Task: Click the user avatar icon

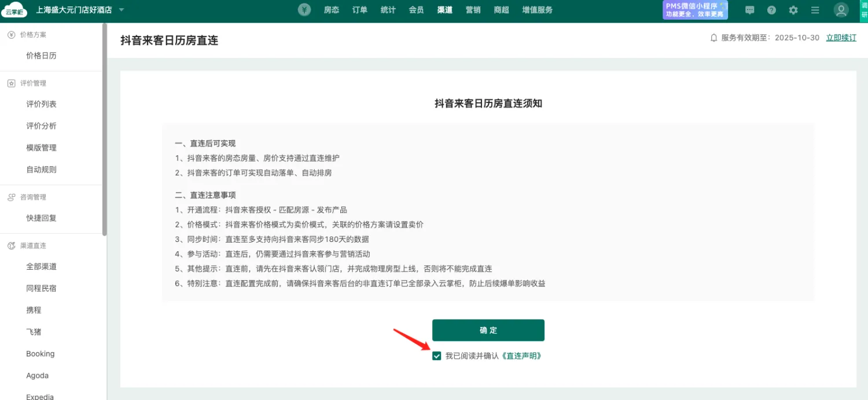Action: [x=841, y=10]
